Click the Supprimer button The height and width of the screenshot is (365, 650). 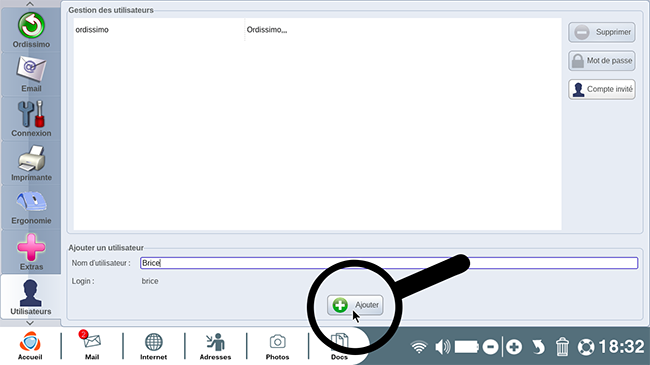click(602, 32)
